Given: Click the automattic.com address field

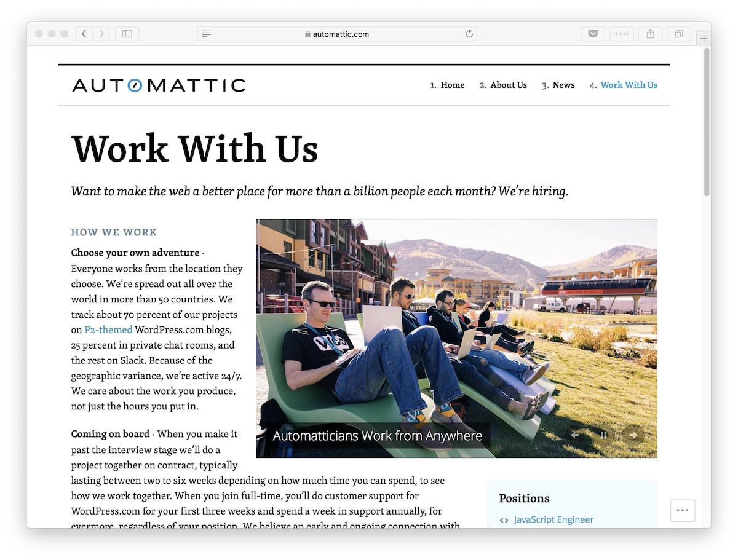Looking at the screenshot, I should (337, 34).
